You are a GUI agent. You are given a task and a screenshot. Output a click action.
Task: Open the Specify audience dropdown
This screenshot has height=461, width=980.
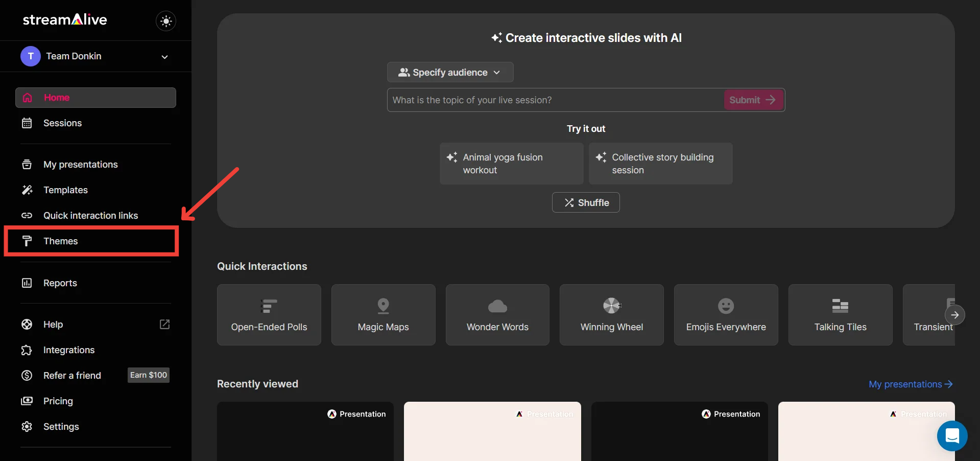(x=450, y=73)
